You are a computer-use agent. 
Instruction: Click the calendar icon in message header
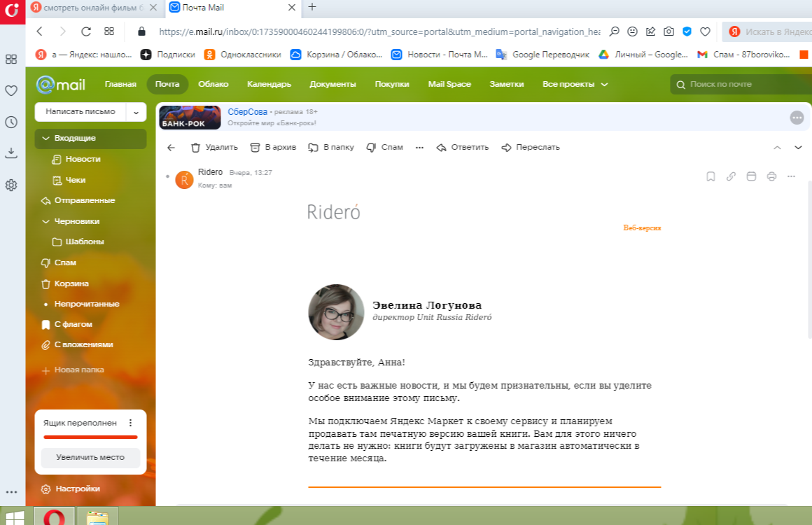(751, 176)
